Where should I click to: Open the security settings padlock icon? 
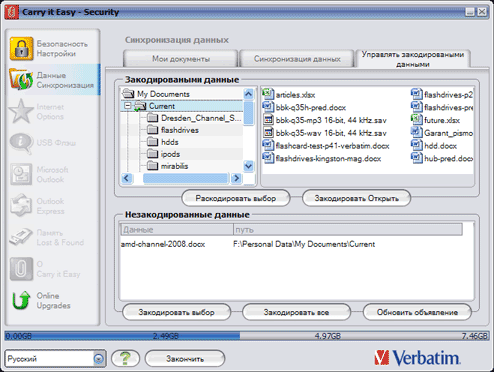21,49
